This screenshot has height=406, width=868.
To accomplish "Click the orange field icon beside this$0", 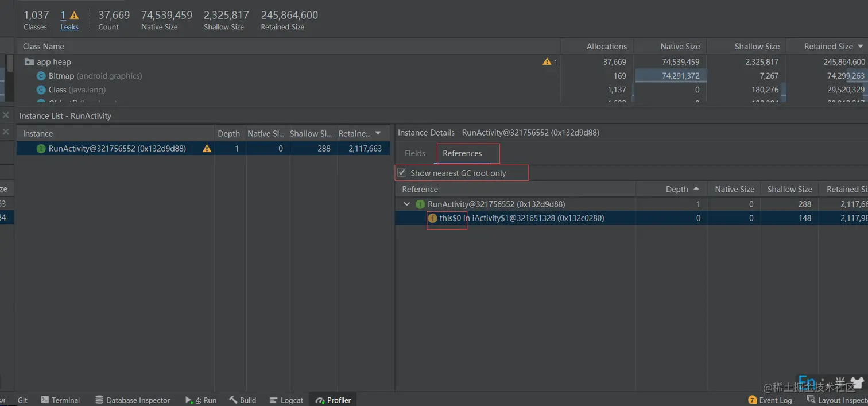I will point(433,218).
